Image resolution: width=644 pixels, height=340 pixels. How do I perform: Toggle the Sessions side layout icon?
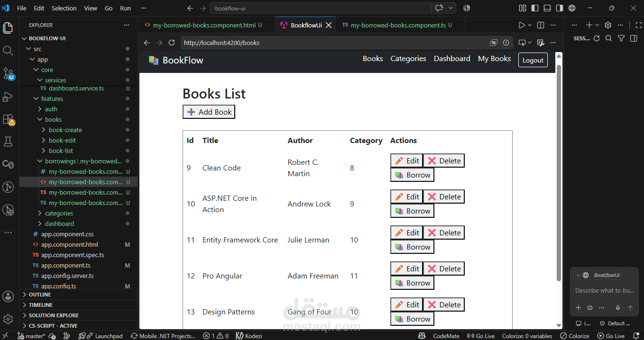pyautogui.click(x=634, y=38)
